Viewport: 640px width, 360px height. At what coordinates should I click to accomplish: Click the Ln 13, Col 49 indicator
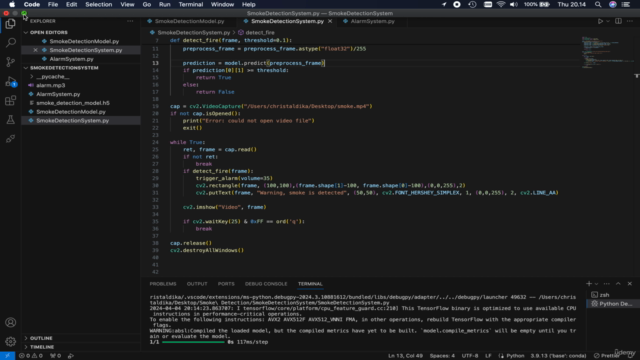point(405,356)
